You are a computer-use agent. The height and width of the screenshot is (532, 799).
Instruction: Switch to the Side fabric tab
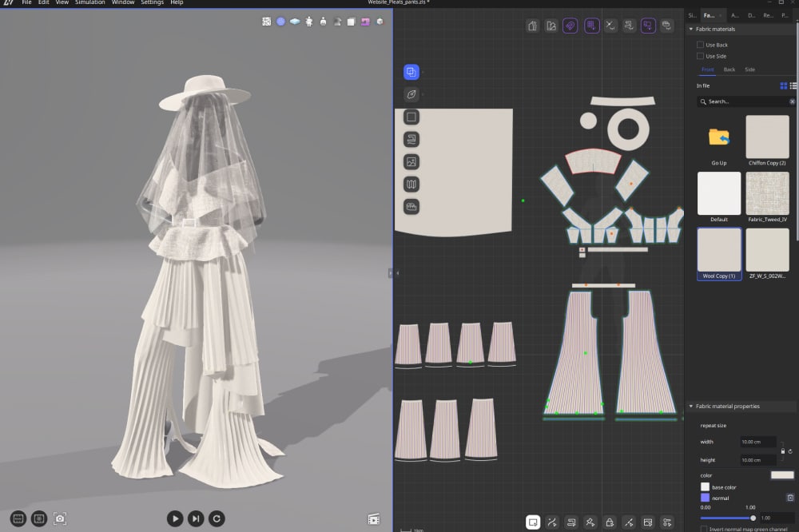(749, 69)
